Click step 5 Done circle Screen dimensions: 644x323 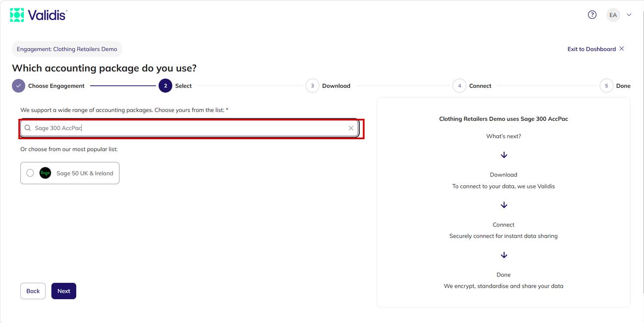pos(606,86)
